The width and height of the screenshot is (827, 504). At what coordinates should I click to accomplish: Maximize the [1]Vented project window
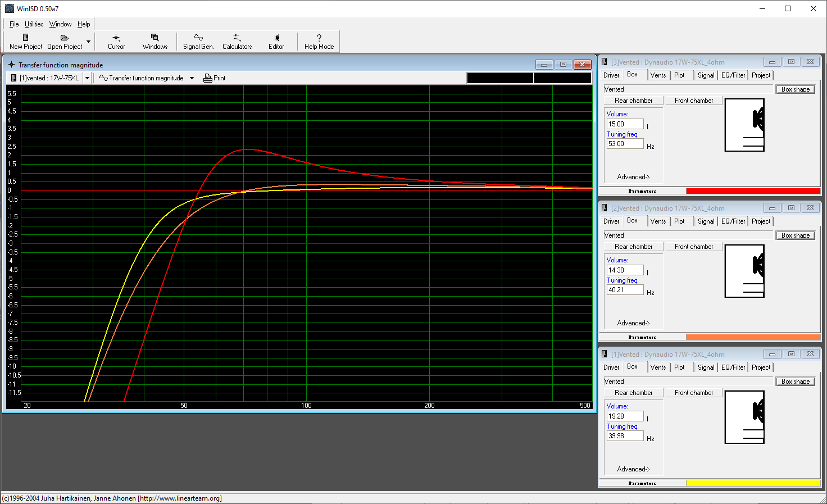pos(791,354)
